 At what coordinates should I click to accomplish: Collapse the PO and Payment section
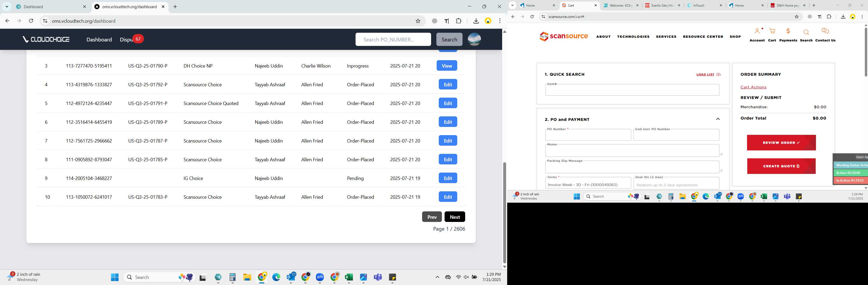718,119
